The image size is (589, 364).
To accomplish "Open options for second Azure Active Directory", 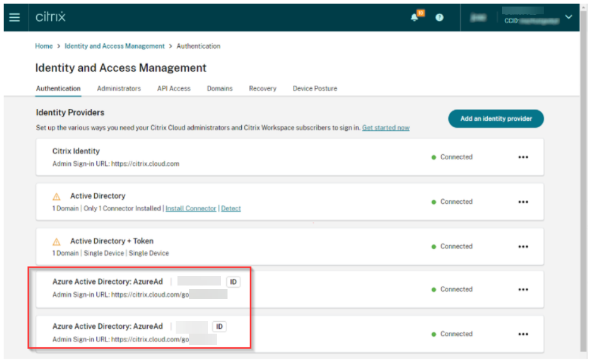I will [523, 334].
